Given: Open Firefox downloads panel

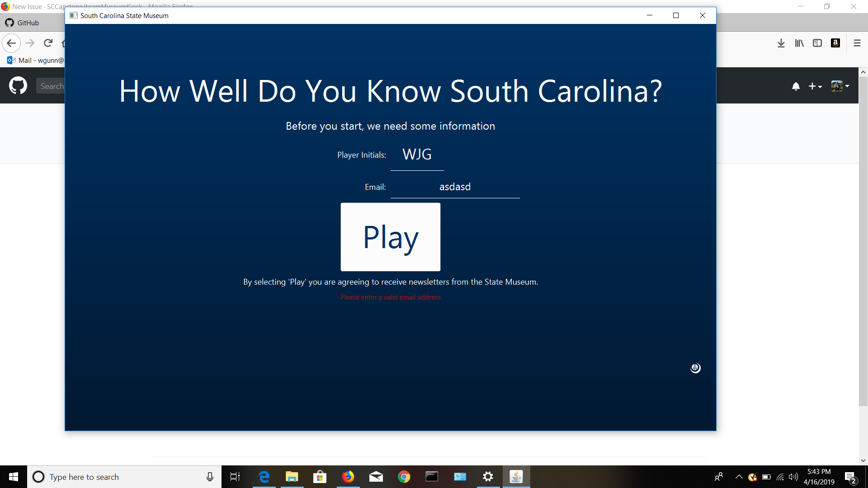Looking at the screenshot, I should [x=781, y=42].
